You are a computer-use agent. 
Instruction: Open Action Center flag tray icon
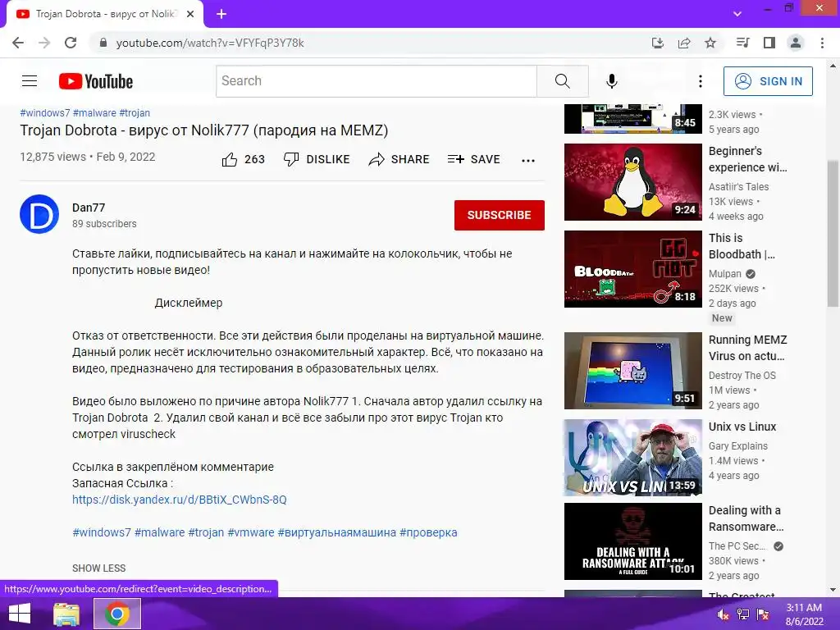click(763, 614)
